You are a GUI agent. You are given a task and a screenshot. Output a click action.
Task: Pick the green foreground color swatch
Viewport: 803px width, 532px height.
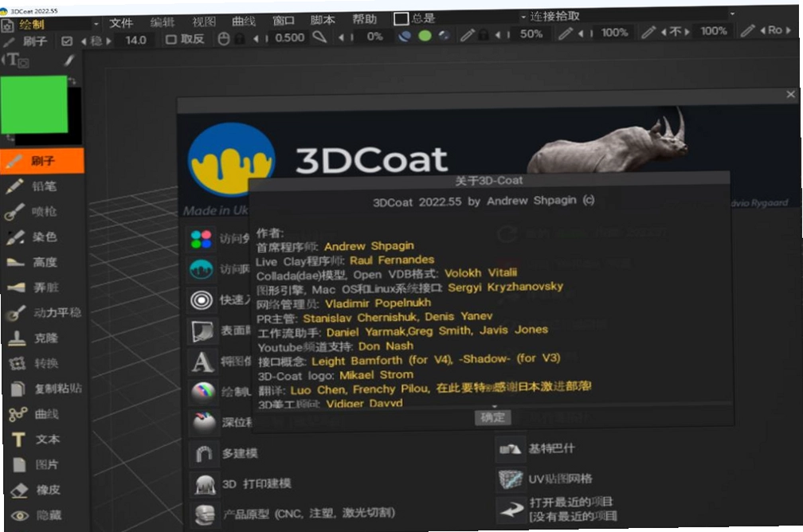(33, 104)
